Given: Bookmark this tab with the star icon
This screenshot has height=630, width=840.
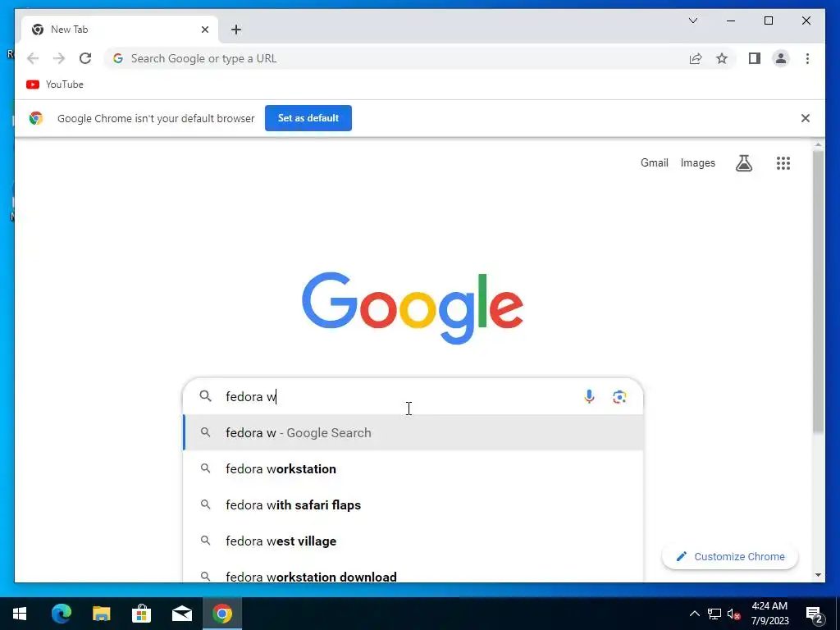Looking at the screenshot, I should click(x=722, y=58).
